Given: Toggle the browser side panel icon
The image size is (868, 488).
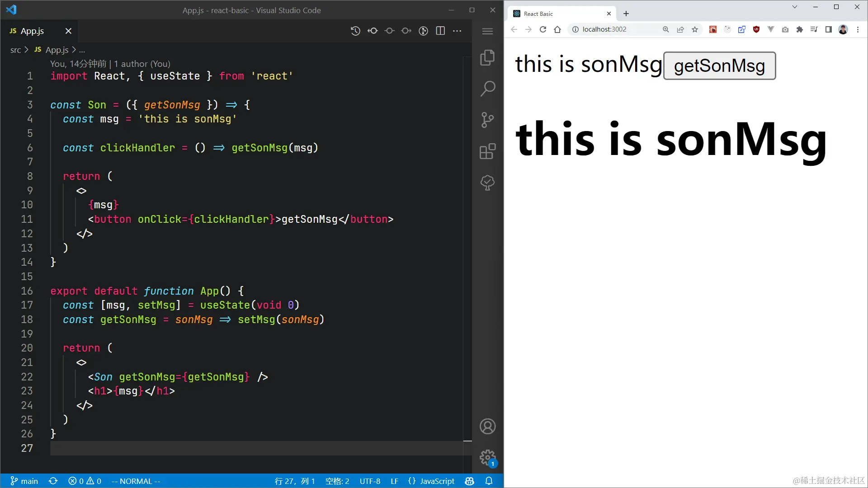Looking at the screenshot, I should (x=828, y=29).
